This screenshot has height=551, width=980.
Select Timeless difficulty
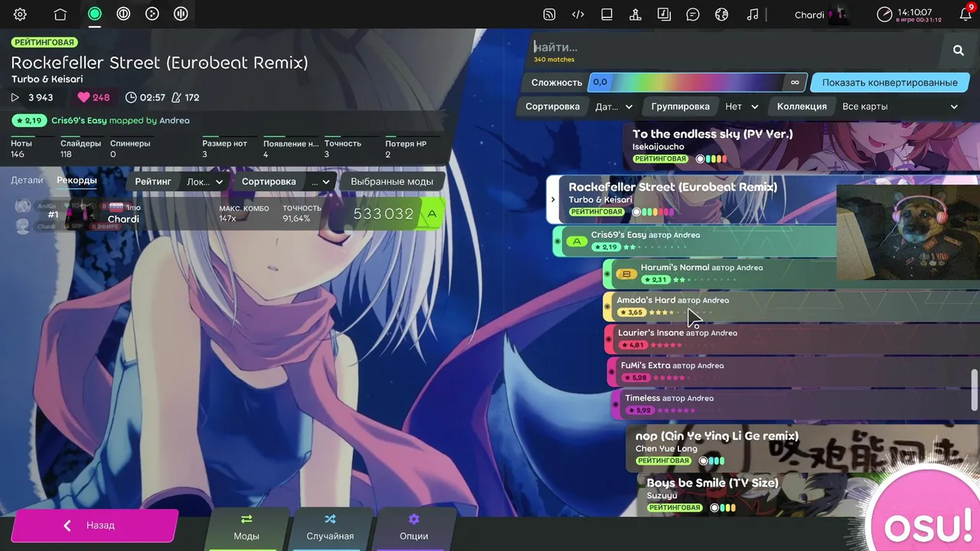click(x=795, y=405)
